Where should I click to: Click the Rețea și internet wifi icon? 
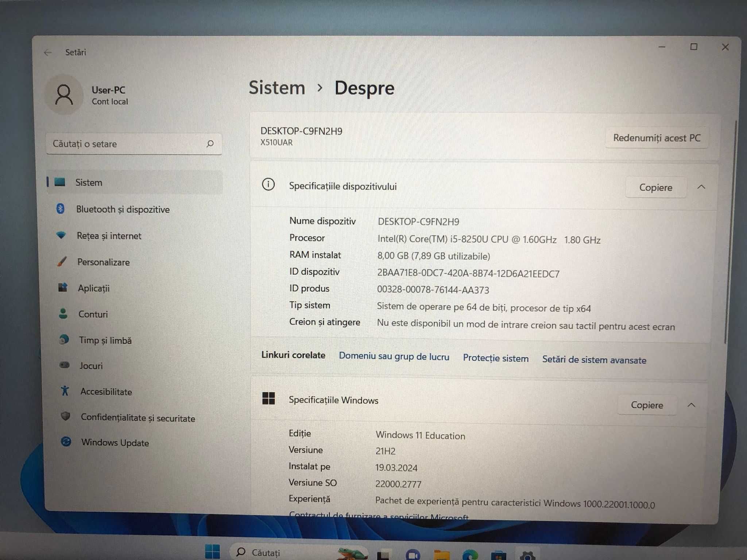[x=61, y=235]
